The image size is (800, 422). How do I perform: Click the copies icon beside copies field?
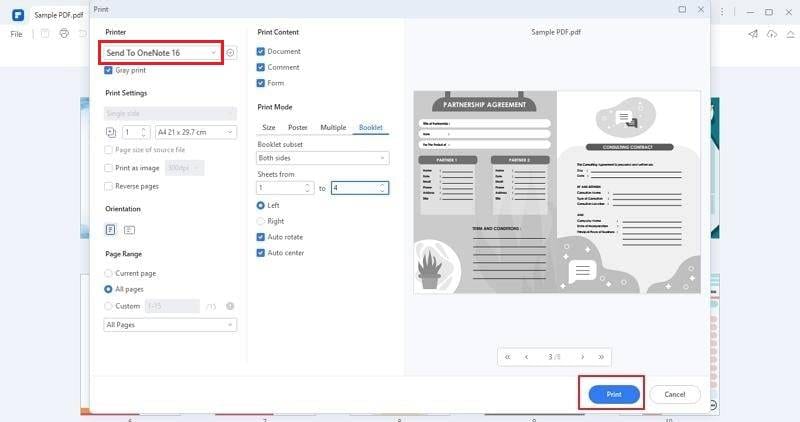point(111,132)
